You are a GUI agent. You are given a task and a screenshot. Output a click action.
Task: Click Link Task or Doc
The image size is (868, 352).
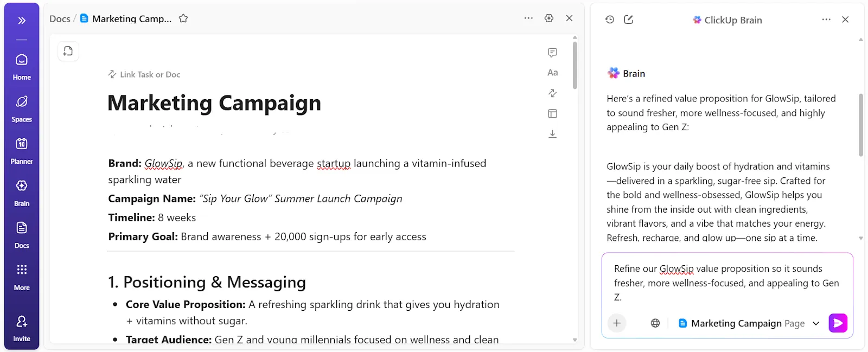click(x=144, y=74)
